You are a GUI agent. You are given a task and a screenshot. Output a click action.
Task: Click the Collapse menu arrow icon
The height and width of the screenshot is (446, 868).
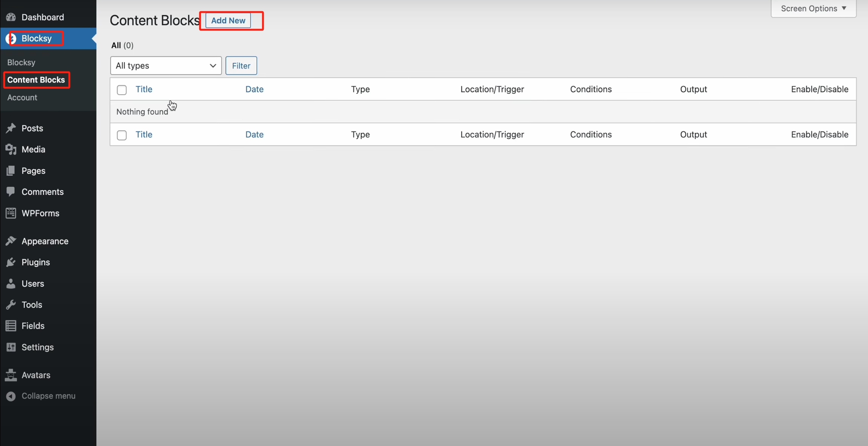coord(11,396)
